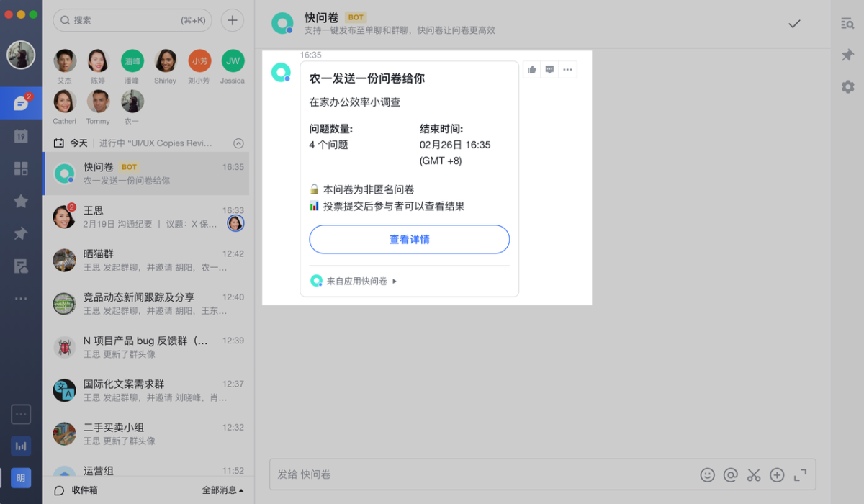Open the 收件箱 inbox
This screenshot has width=864, height=504.
coord(77,490)
